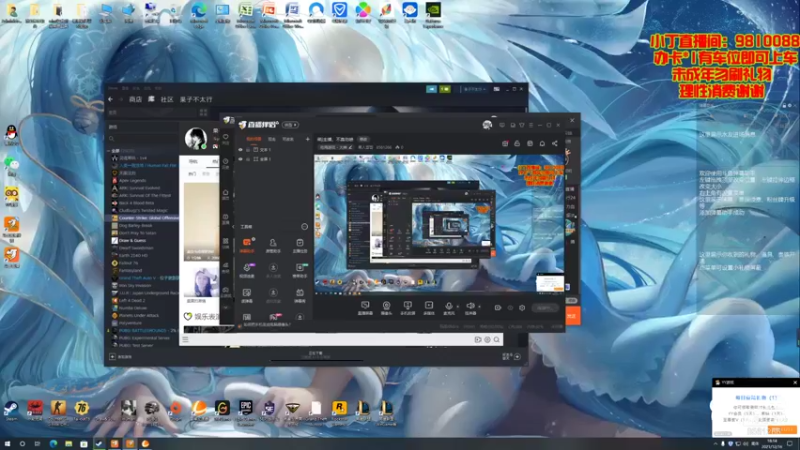The width and height of the screenshot is (800, 450).
Task: Add a new scene with the plus icon
Action: tap(307, 139)
